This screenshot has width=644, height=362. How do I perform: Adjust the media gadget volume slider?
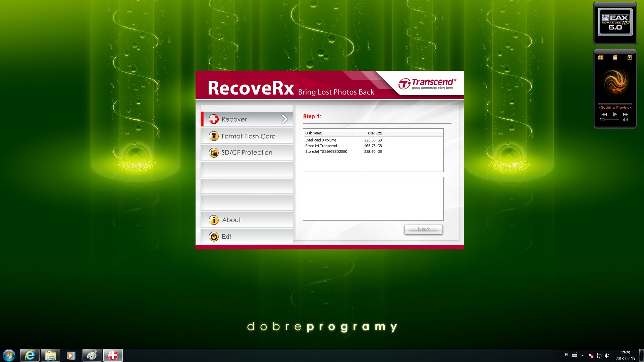[x=610, y=119]
